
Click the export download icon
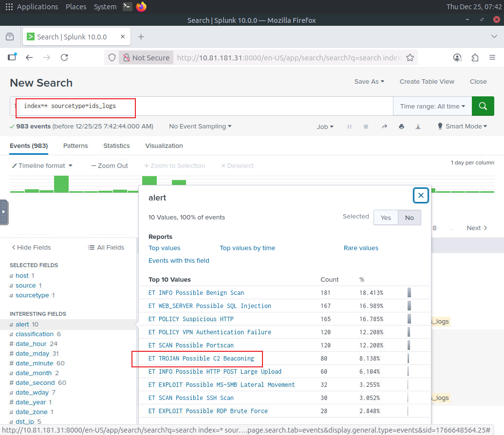(418, 127)
